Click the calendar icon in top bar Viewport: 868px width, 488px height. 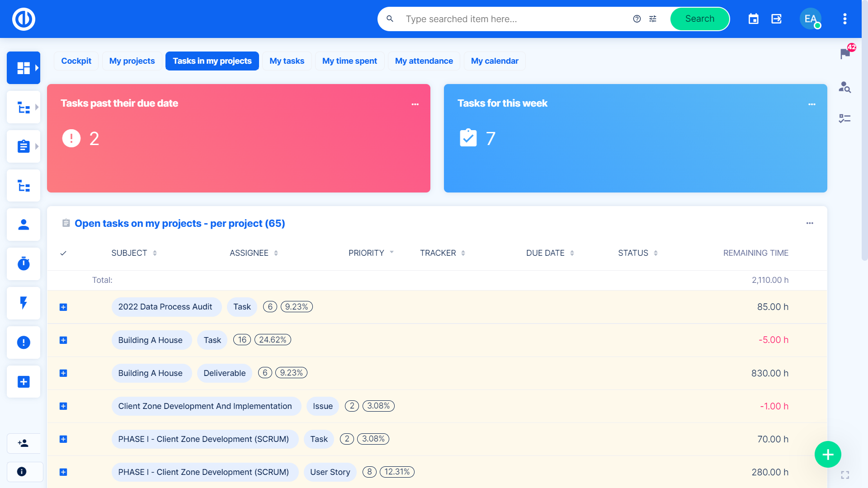click(x=753, y=19)
